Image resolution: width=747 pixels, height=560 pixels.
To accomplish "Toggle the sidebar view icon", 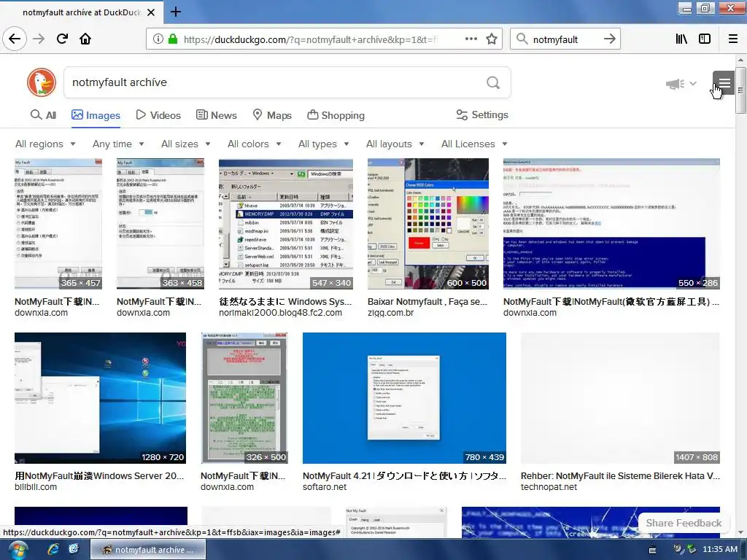I will (705, 39).
